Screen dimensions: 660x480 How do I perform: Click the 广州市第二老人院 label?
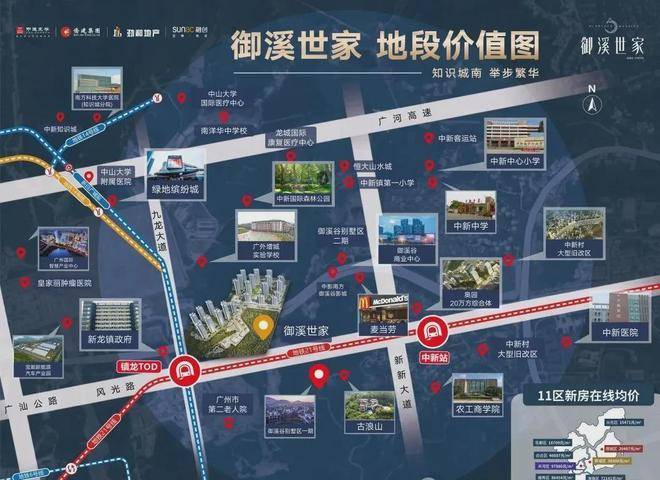point(228,404)
